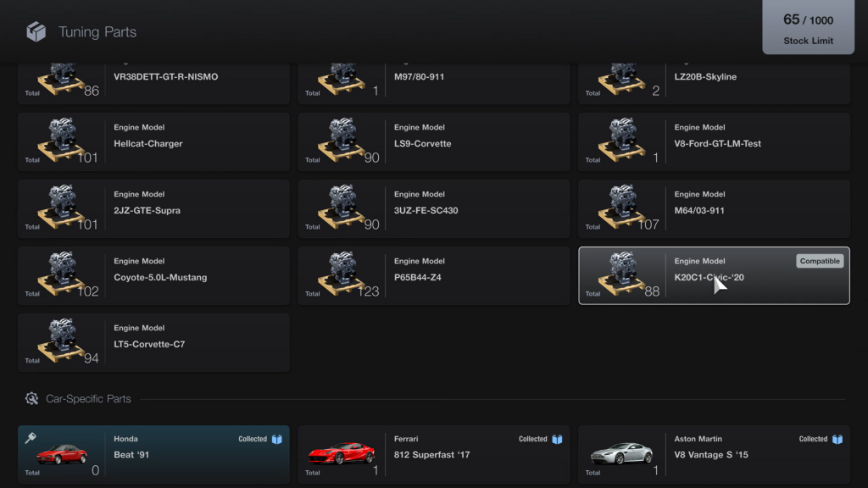Click the Collected book icon on Aston Martin card
This screenshot has width=868, height=488.
[837, 439]
